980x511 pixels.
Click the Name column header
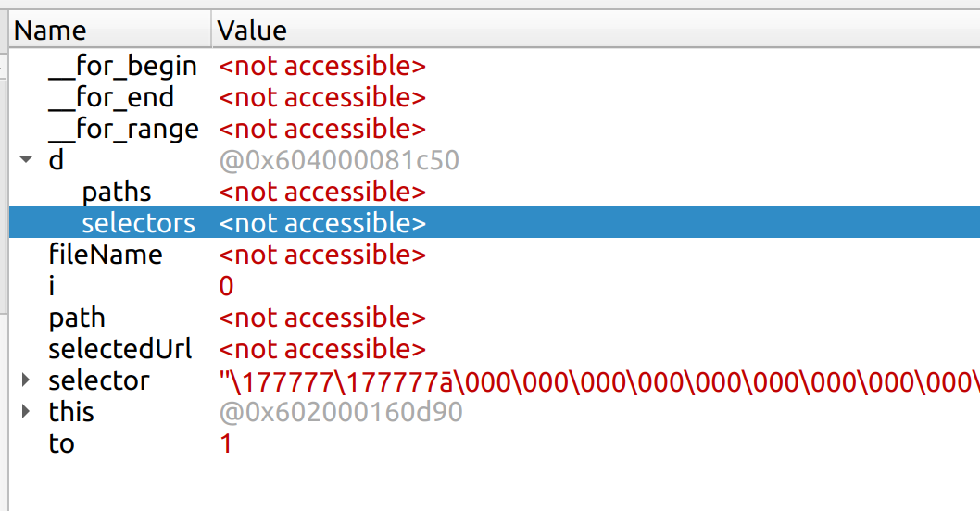click(50, 31)
